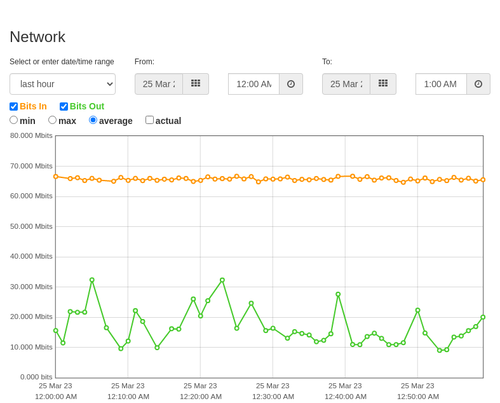The image size is (500, 403).
Task: Open the From date calendar picker icon
Action: tap(196, 84)
